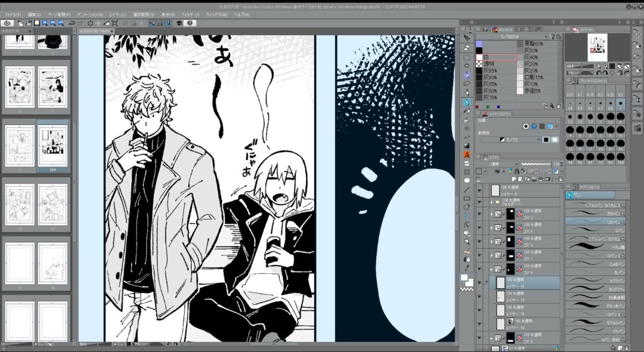The height and width of the screenshot is (352, 644).
Task: Delete color using color set trash icon
Action: [558, 106]
